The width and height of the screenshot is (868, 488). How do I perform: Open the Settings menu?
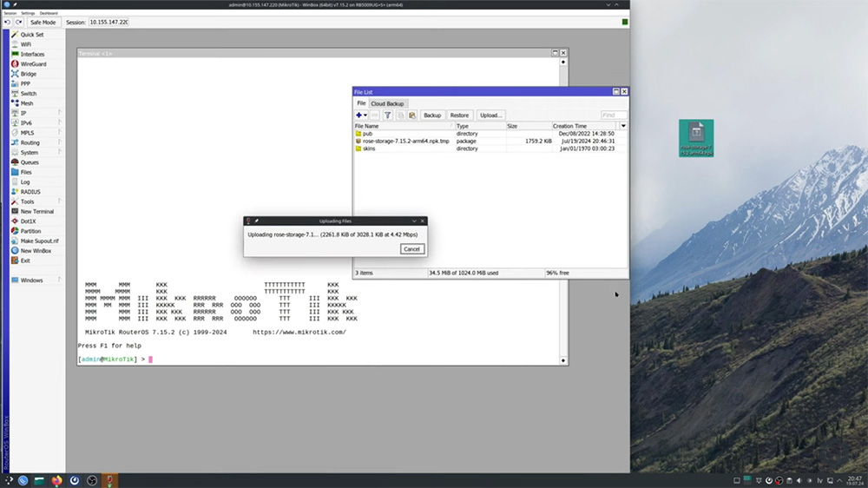point(28,13)
